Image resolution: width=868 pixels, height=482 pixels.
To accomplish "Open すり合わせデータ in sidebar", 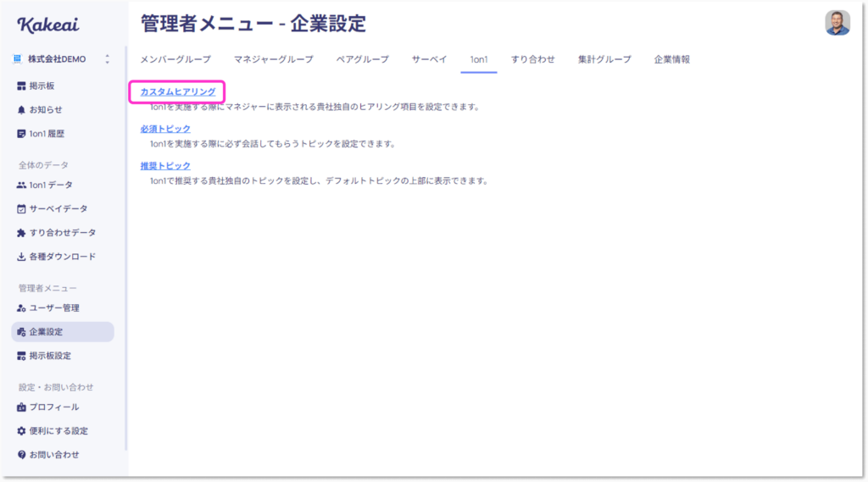I will point(63,232).
